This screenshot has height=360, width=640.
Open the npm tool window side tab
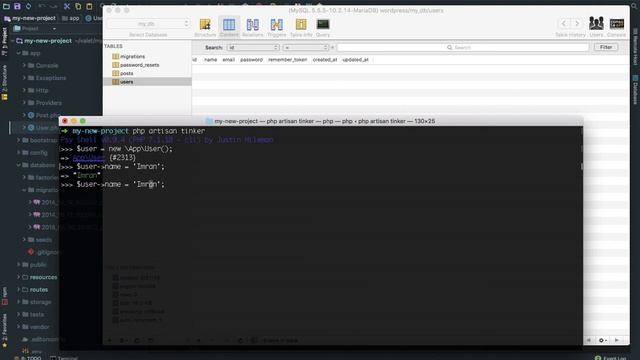point(4,296)
